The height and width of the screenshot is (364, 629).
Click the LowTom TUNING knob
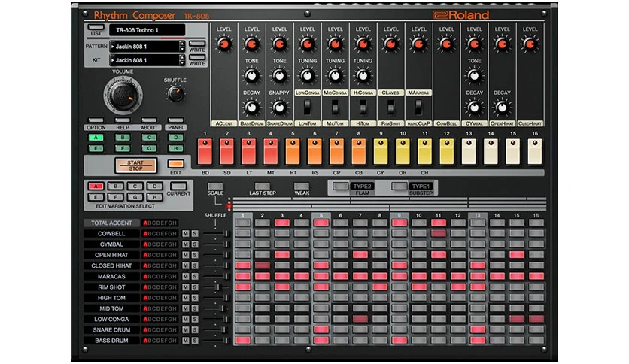(x=307, y=76)
